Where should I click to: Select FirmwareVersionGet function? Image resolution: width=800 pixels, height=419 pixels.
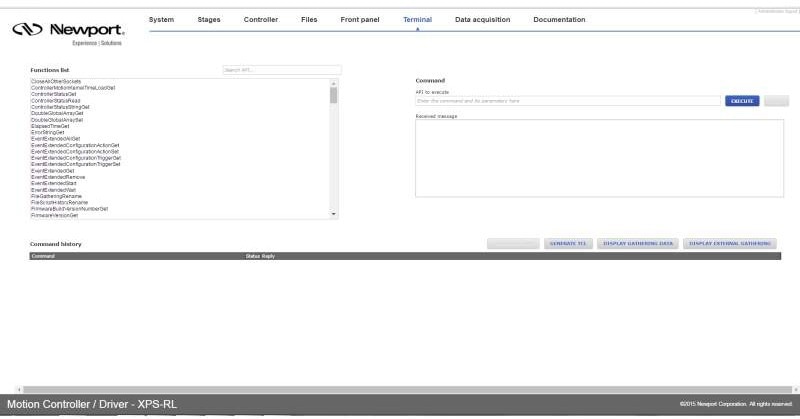pyautogui.click(x=55, y=215)
